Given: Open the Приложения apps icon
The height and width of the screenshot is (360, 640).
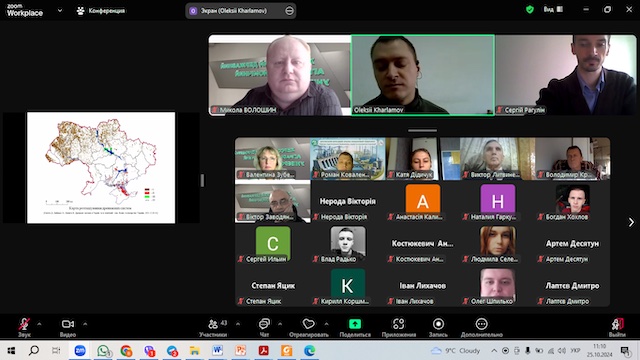Looking at the screenshot, I should pyautogui.click(x=398, y=324).
